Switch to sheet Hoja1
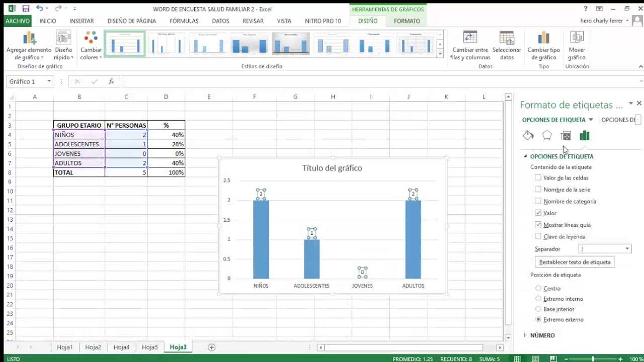The image size is (644, 362). pyautogui.click(x=65, y=347)
